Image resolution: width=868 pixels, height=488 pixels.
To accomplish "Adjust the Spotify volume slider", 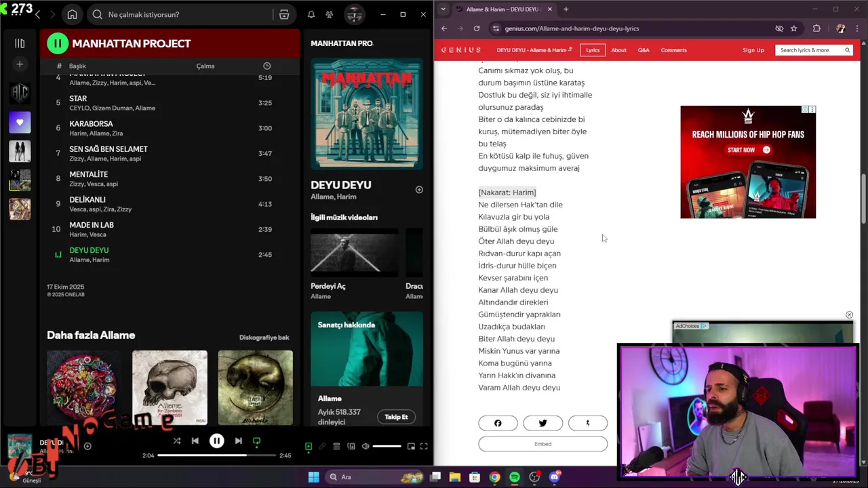I will (x=387, y=446).
